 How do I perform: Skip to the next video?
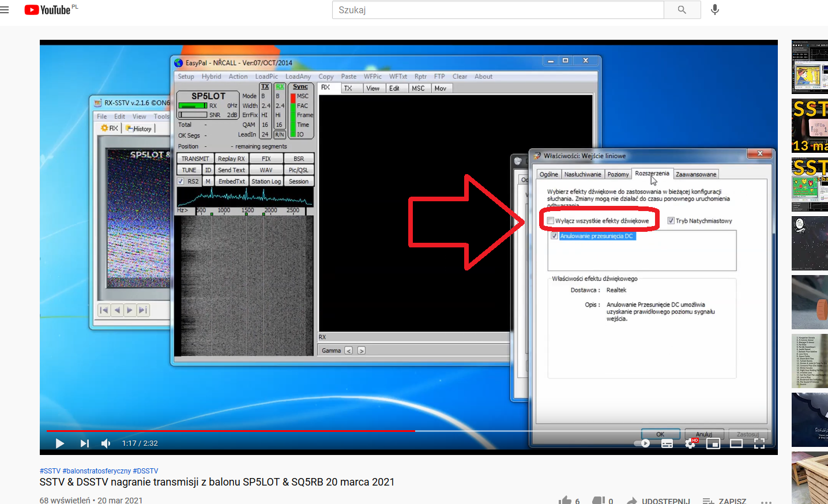[85, 443]
